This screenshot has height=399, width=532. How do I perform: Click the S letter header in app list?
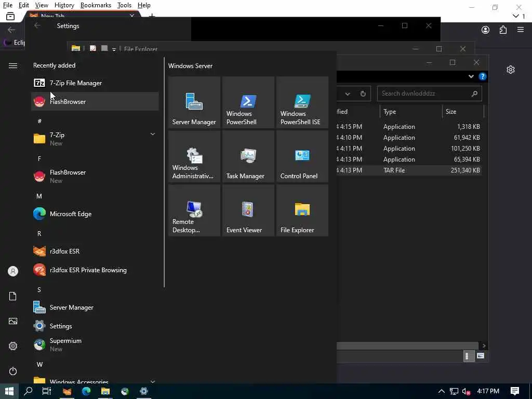click(x=39, y=289)
